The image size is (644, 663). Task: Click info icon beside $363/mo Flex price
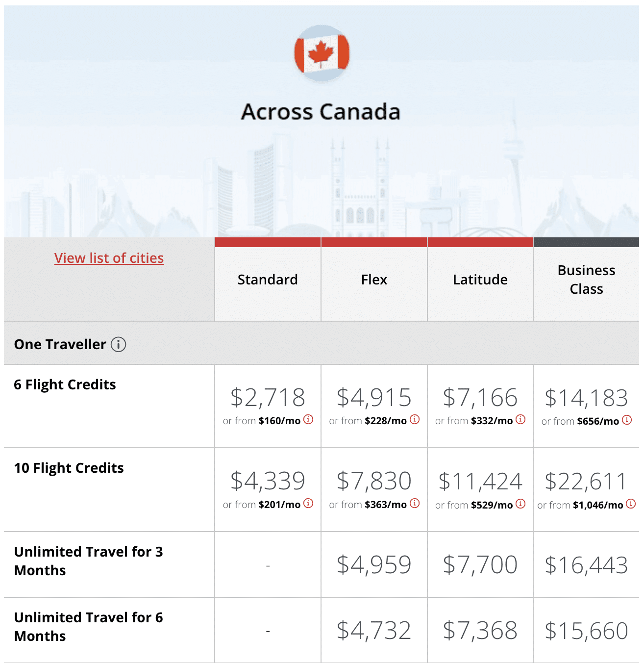click(414, 504)
